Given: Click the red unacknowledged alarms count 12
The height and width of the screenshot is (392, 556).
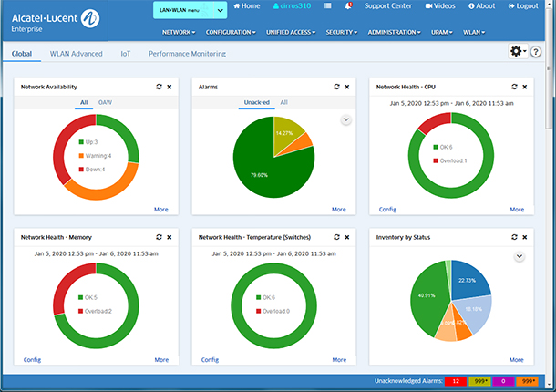Looking at the screenshot, I should (457, 380).
